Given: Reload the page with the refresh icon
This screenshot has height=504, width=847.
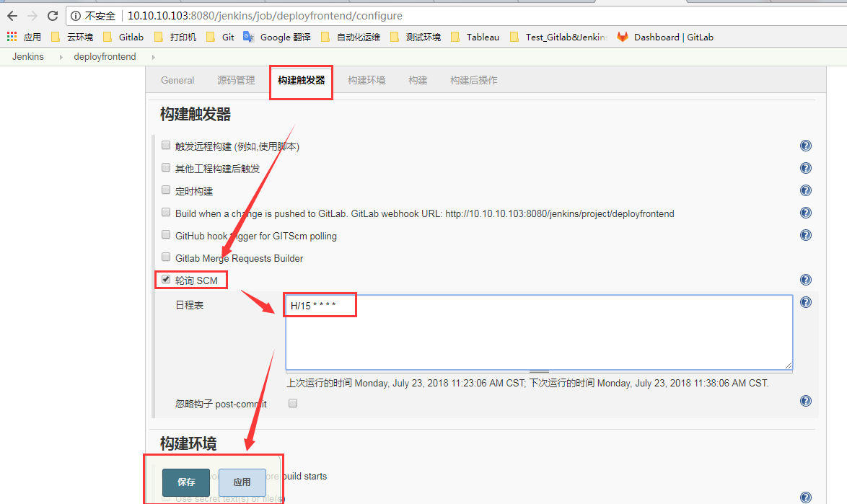Looking at the screenshot, I should (53, 16).
